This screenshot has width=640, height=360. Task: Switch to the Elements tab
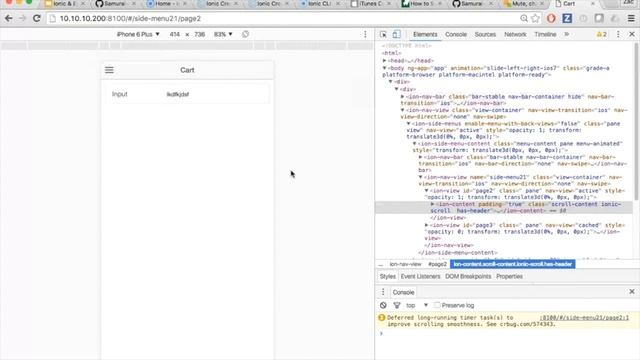[425, 35]
